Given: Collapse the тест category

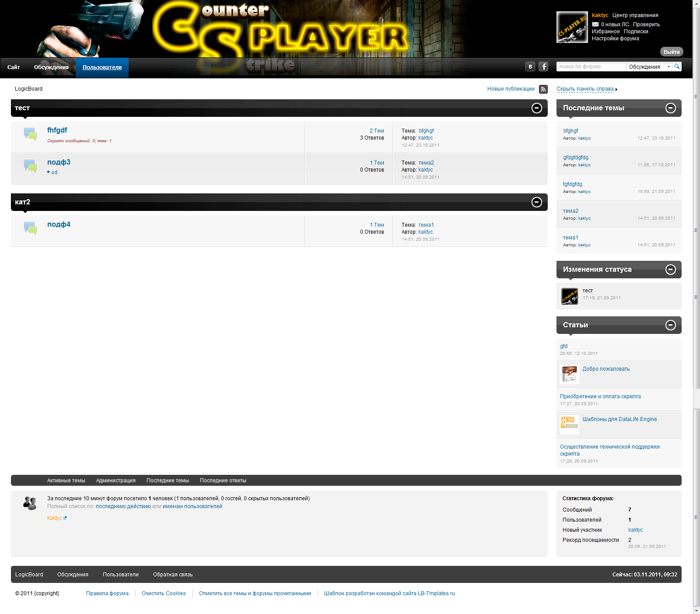Looking at the screenshot, I should pos(537,108).
